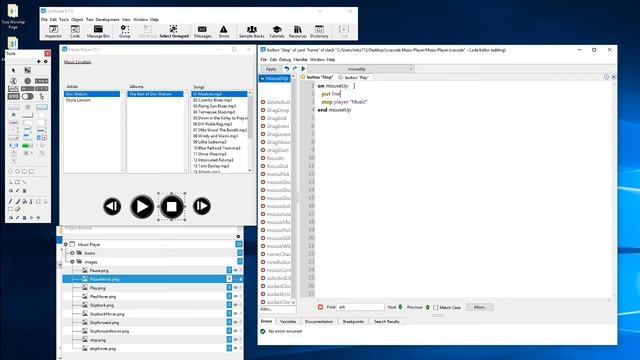
Task: Pick the SVG widget in Tools palette
Action: [x=13, y=96]
